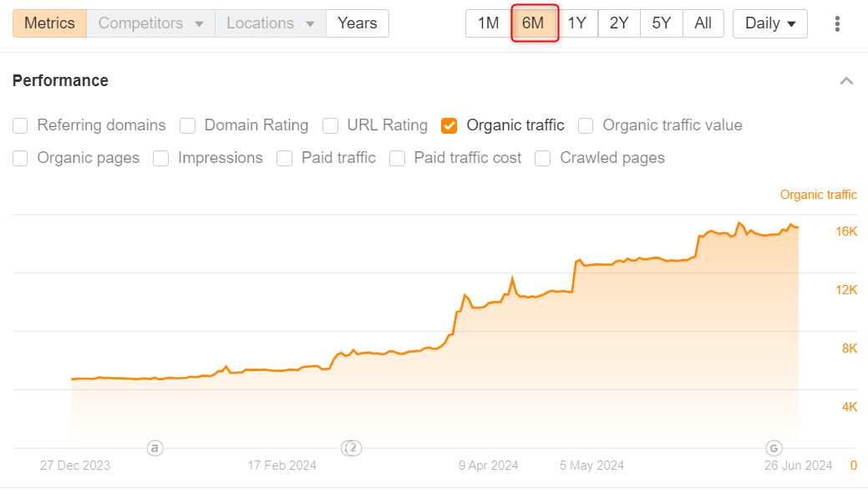Click the 'a' annotation marker on timeline
The image size is (868, 494).
point(155,448)
